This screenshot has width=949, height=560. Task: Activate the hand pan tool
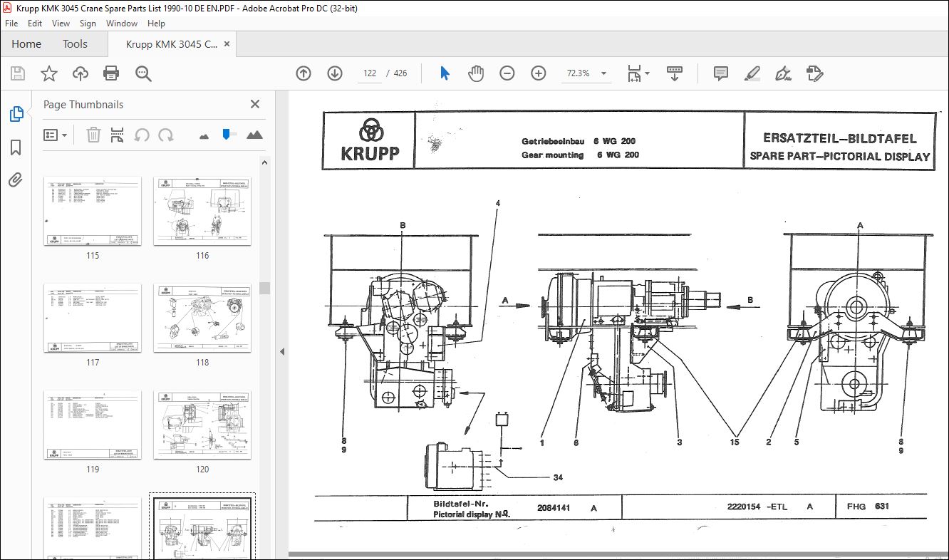475,73
